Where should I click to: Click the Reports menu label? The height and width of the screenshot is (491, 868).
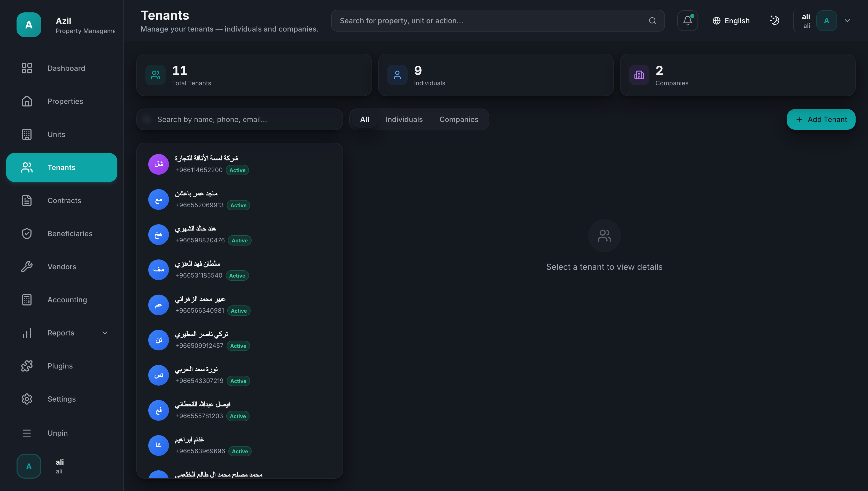61,333
